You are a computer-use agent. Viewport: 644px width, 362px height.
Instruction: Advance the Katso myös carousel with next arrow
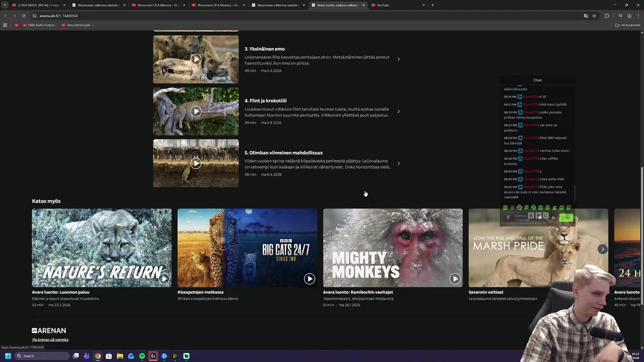click(x=603, y=249)
